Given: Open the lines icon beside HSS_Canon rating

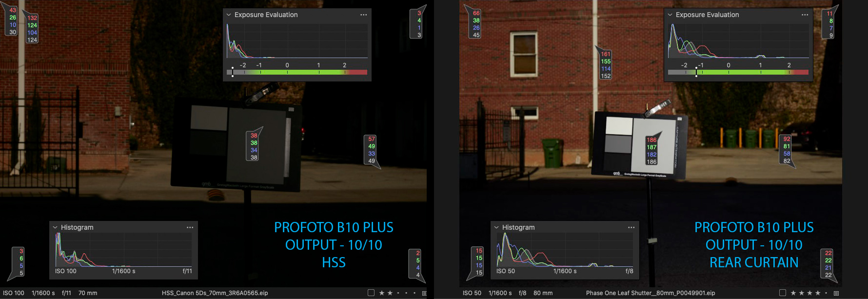Looking at the screenshot, I should (424, 293).
